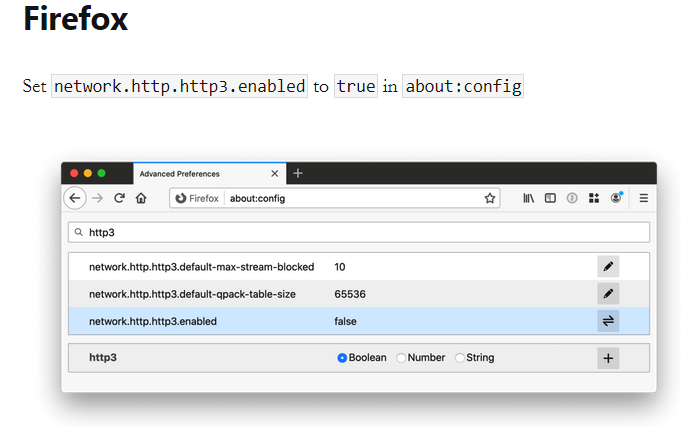Click the value false
The width and height of the screenshot is (681, 427).
click(x=345, y=321)
